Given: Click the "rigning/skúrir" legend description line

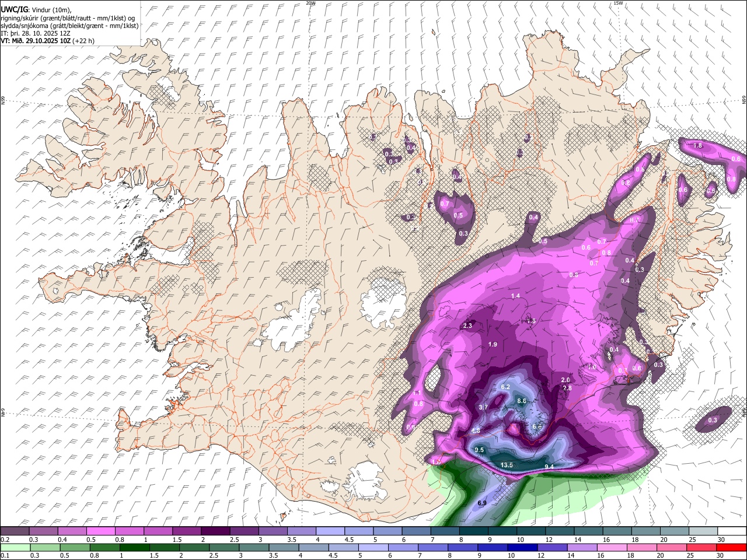Looking at the screenshot, I should click(x=68, y=17).
